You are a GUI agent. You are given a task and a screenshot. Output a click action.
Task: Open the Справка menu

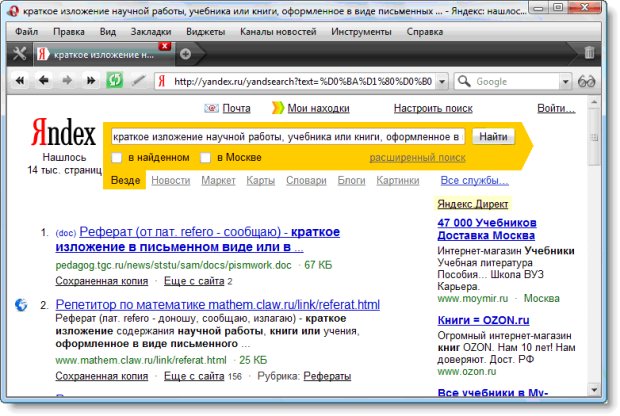coord(425,32)
